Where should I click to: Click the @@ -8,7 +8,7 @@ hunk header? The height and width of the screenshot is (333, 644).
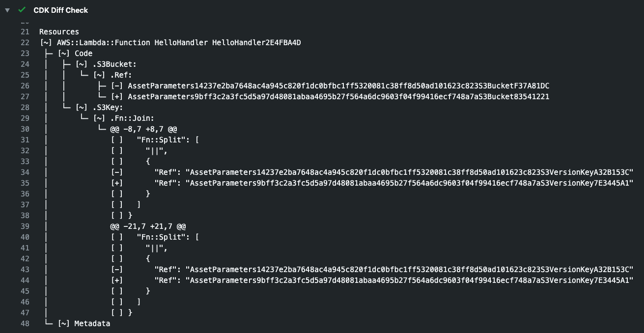point(143,129)
